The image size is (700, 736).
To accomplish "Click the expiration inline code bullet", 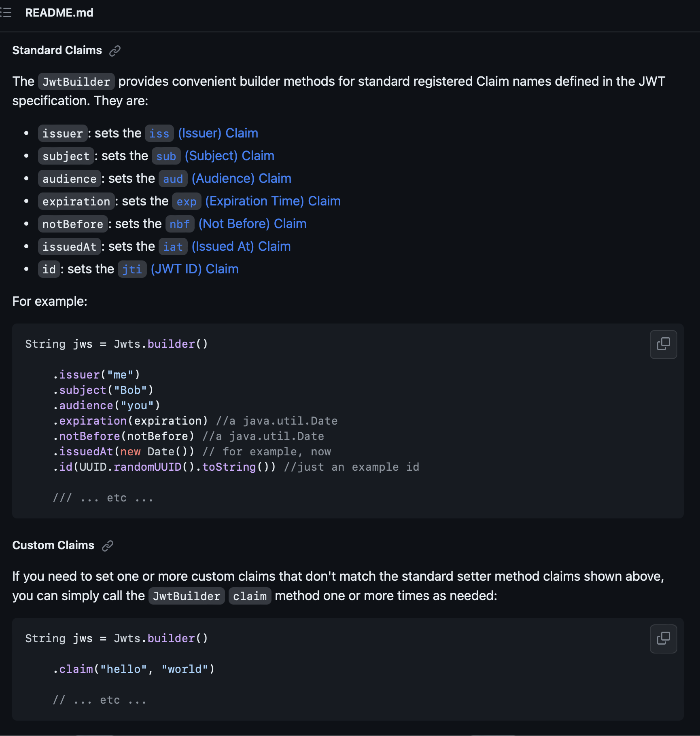I will point(76,201).
